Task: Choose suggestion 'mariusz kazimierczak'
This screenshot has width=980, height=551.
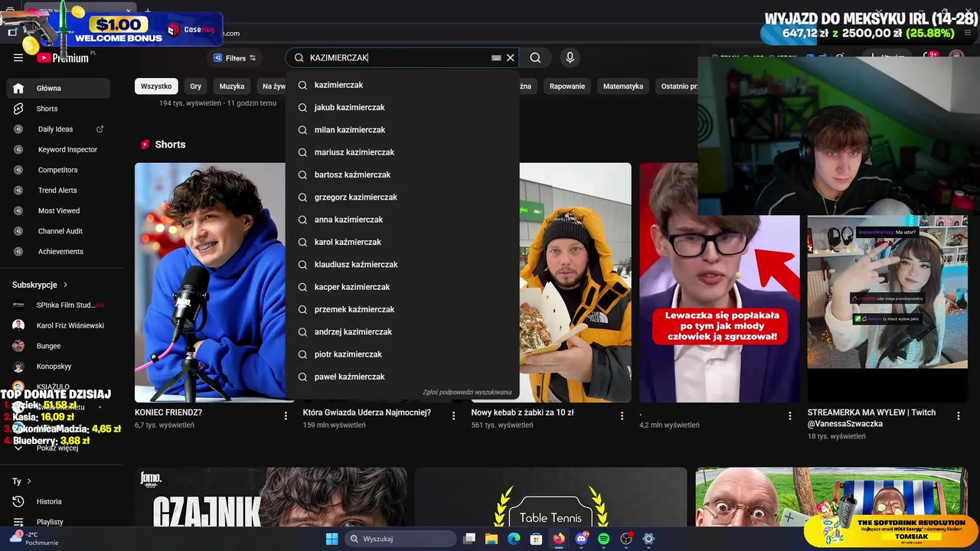Action: [x=403, y=152]
